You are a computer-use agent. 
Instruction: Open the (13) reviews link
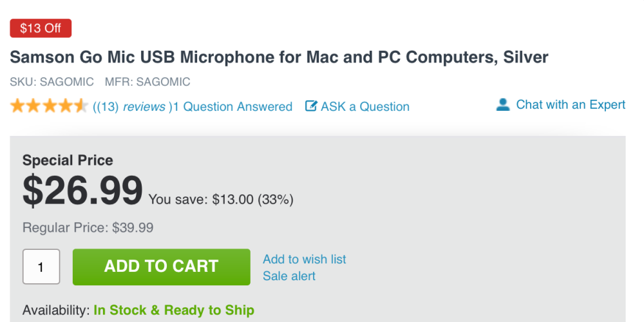(x=131, y=107)
